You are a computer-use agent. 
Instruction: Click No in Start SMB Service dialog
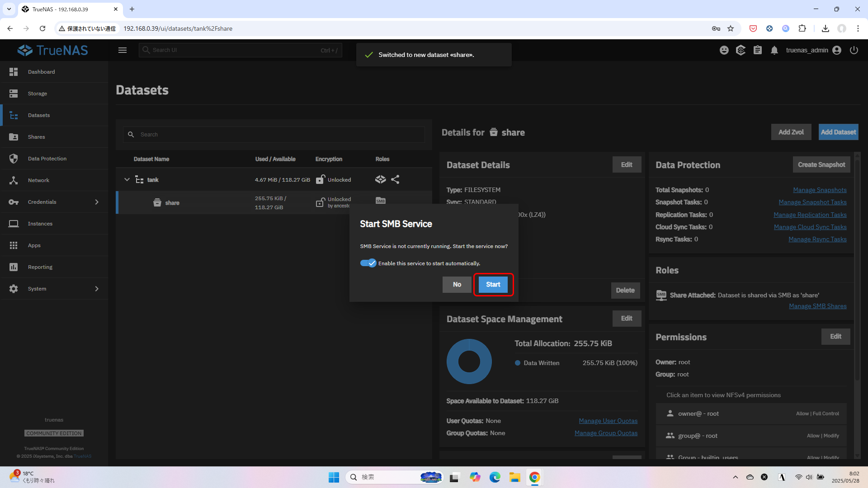click(457, 285)
